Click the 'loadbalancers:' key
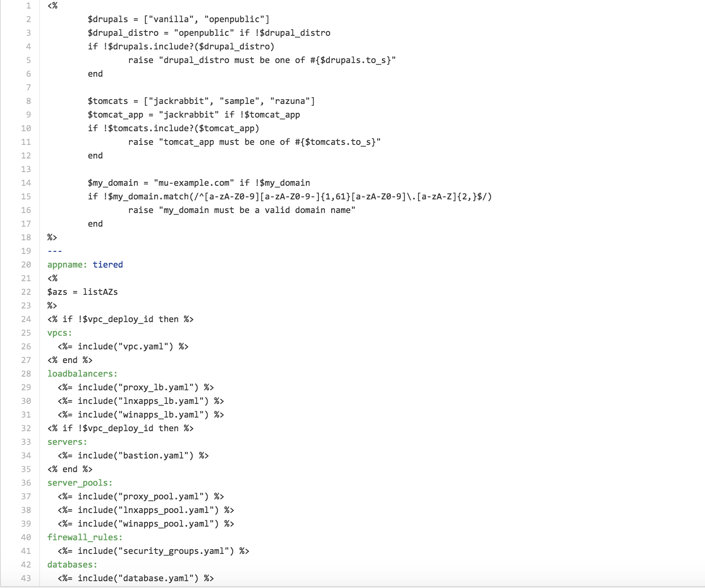The height and width of the screenshot is (588, 705). tap(82, 374)
